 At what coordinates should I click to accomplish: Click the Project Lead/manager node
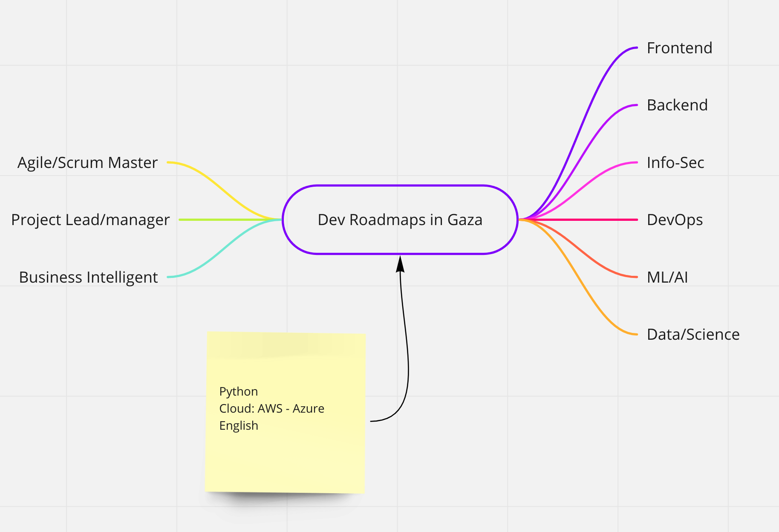tap(90, 220)
